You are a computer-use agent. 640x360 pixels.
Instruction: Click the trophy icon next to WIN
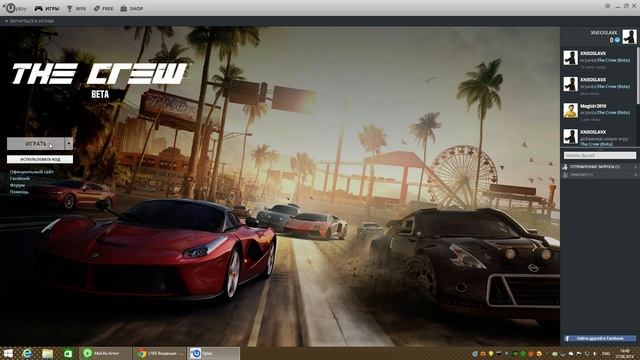[69, 9]
